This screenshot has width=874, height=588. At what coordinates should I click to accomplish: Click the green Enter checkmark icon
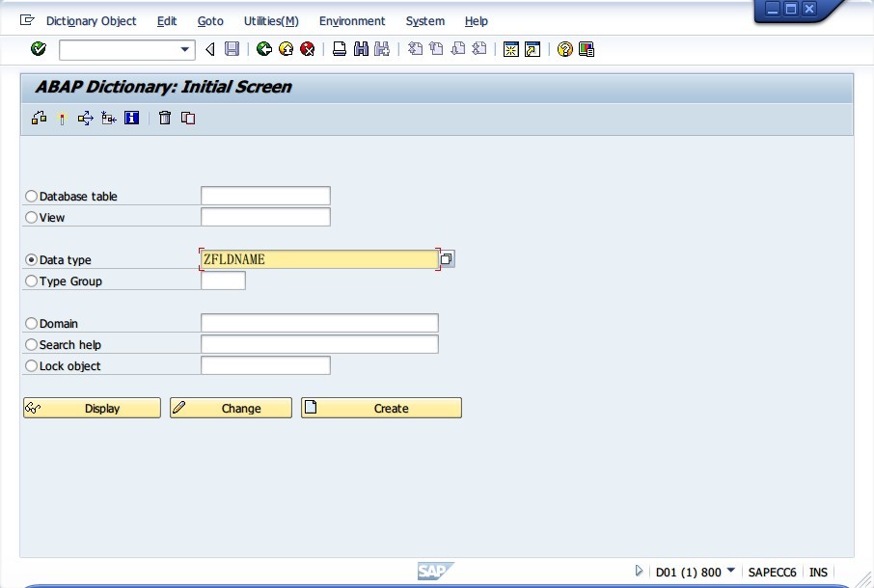coord(39,49)
